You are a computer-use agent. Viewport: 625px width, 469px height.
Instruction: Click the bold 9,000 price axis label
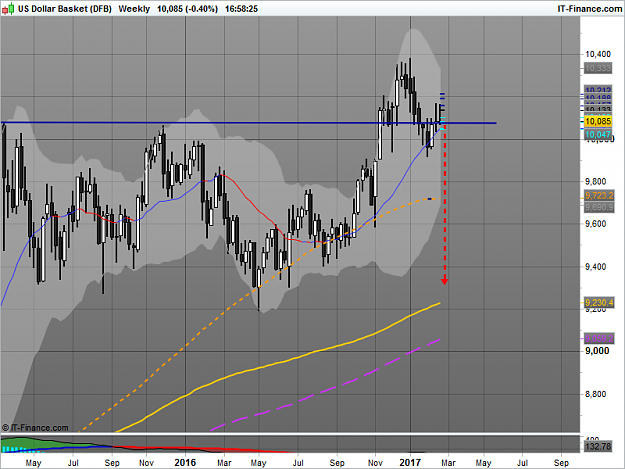tap(597, 351)
